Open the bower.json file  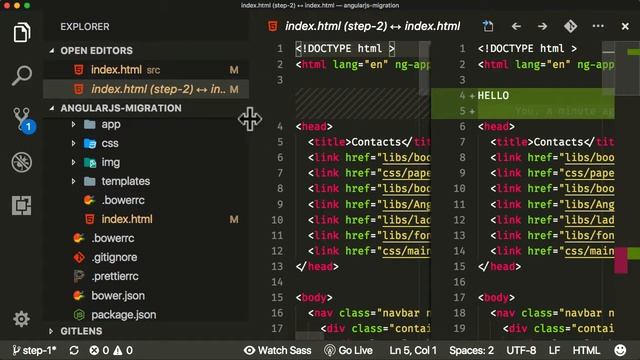point(146,296)
